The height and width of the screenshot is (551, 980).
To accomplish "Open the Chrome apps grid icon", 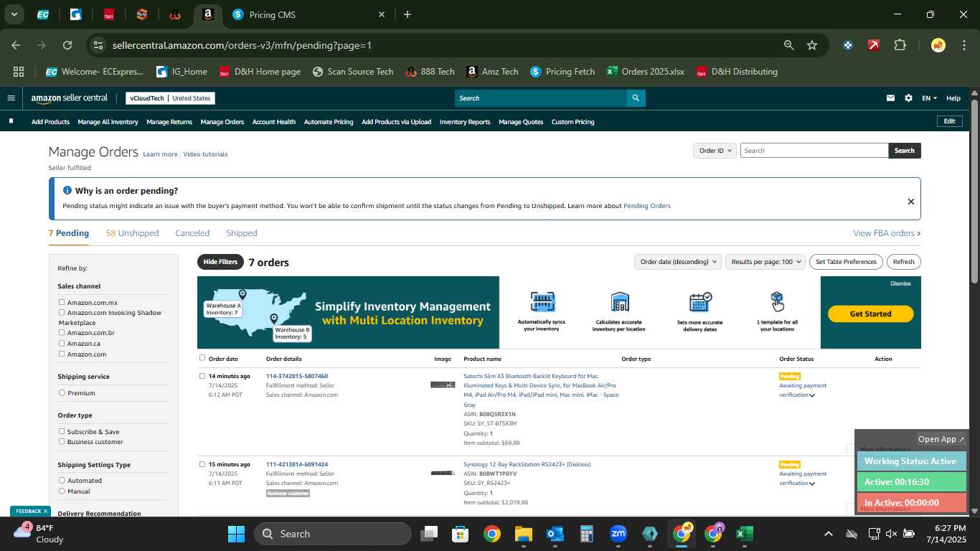I will 19,72.
